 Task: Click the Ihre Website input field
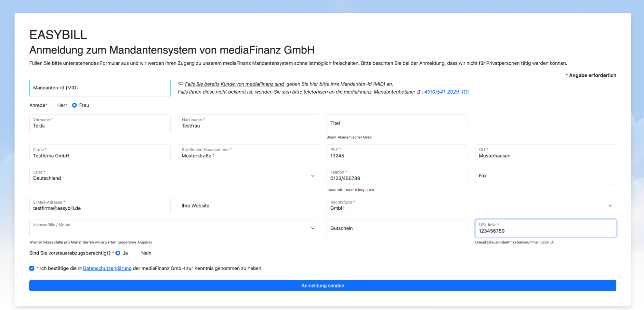[x=248, y=206]
